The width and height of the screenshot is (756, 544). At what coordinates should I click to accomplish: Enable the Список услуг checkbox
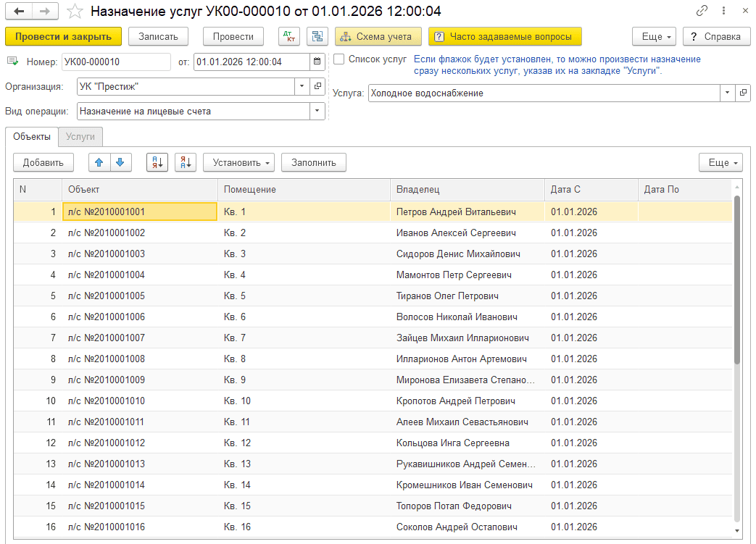pos(339,59)
